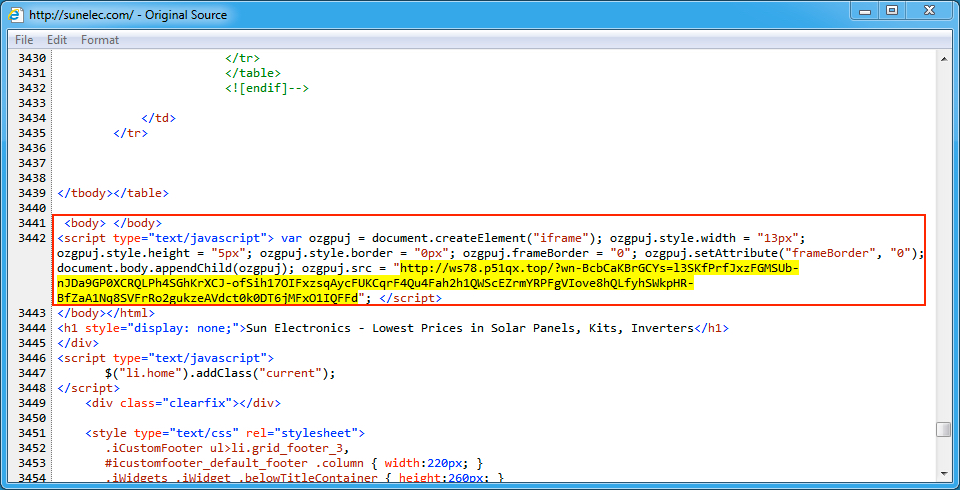Click the vertical scrollbar thumb
The image size is (960, 490).
(943, 429)
